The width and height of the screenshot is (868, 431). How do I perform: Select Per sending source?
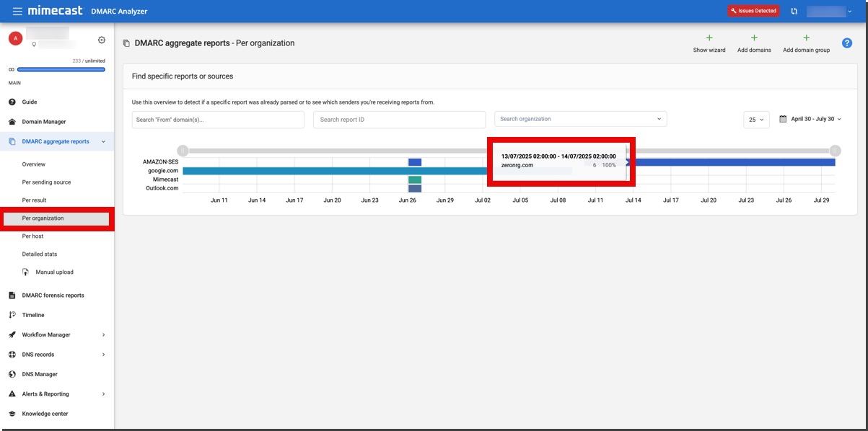tap(46, 182)
